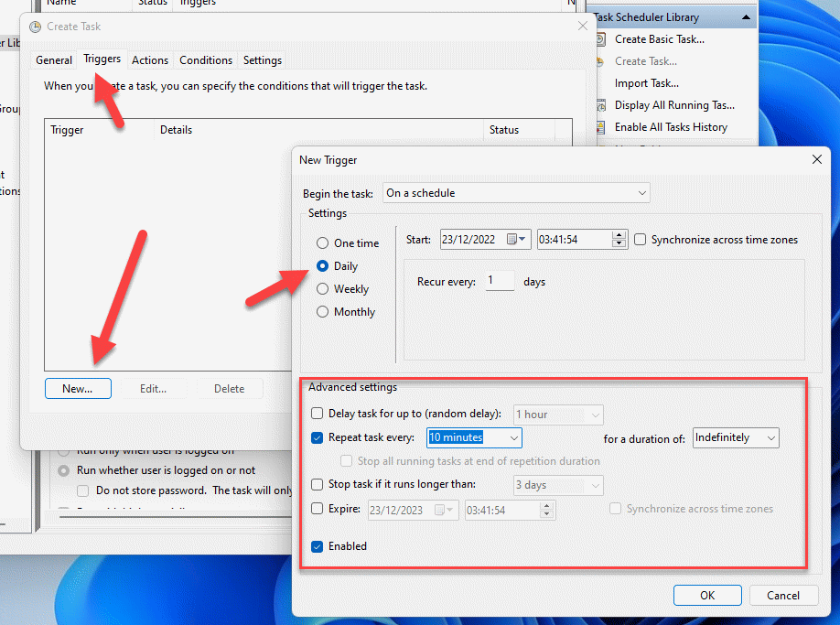The width and height of the screenshot is (840, 625).
Task: Increase the Start time with up spinner
Action: [619, 235]
